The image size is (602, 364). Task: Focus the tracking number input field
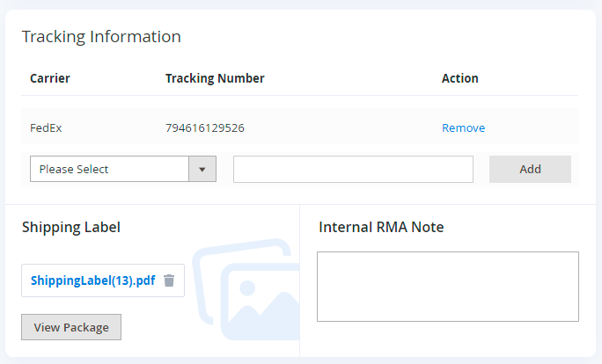tap(353, 169)
